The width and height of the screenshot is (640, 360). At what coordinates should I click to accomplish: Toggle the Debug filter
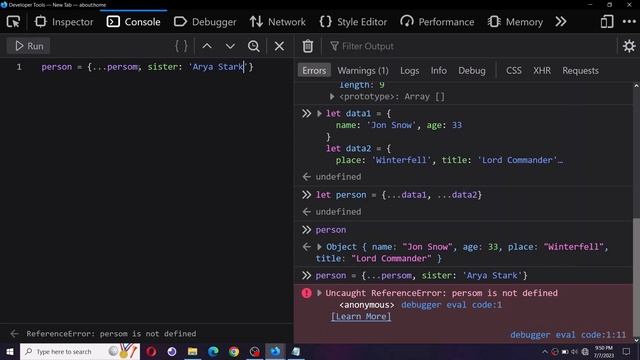[471, 70]
